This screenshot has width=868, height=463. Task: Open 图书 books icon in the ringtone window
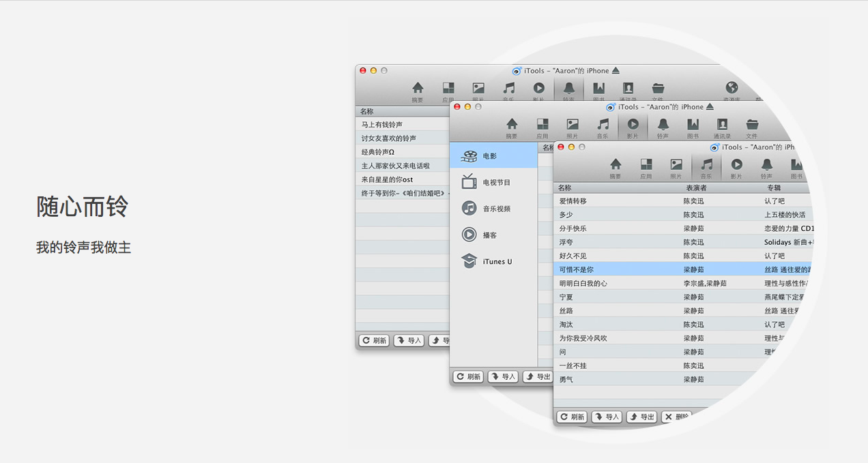point(598,89)
